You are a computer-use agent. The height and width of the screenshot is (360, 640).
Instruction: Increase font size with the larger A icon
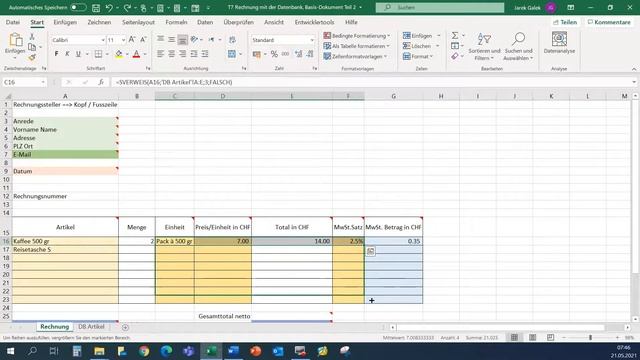pyautogui.click(x=132, y=40)
